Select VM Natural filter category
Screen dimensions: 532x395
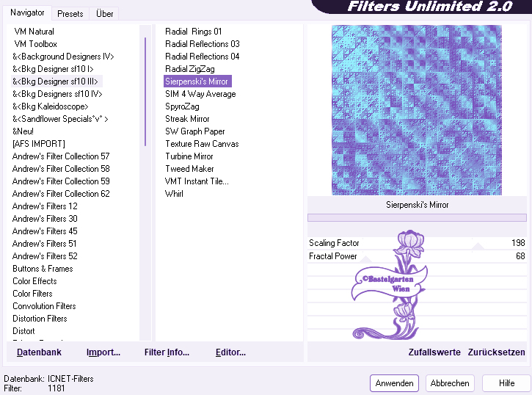34,32
